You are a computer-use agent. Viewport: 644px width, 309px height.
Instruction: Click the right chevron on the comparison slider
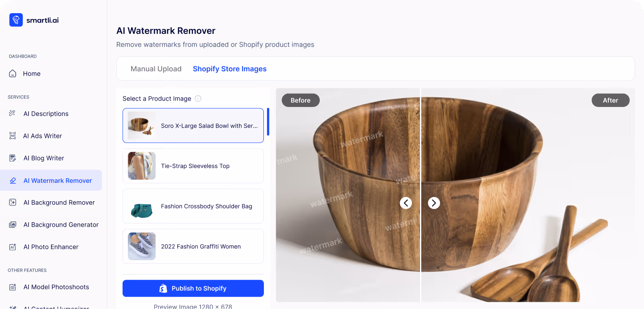coord(434,203)
